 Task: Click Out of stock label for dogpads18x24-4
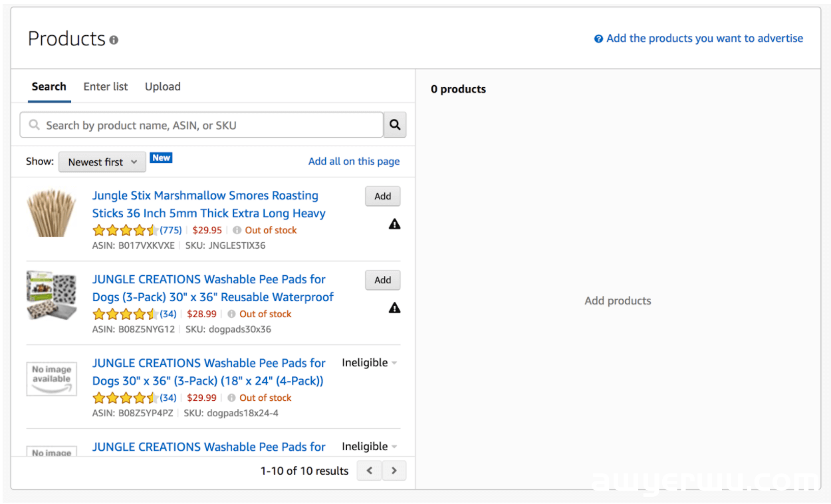(x=266, y=398)
